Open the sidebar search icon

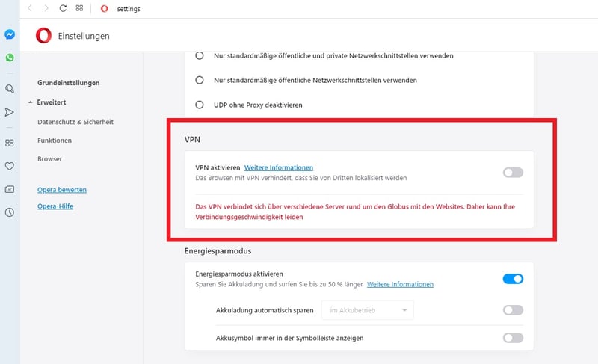[x=10, y=89]
